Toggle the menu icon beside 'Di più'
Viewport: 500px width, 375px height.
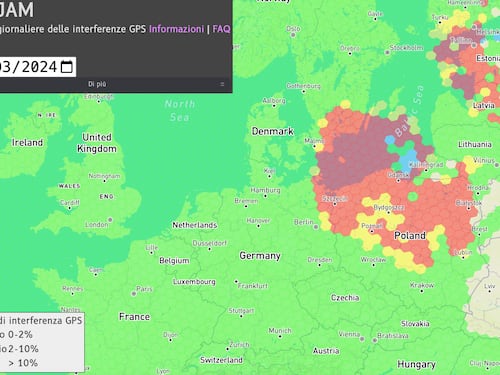pos(222,84)
